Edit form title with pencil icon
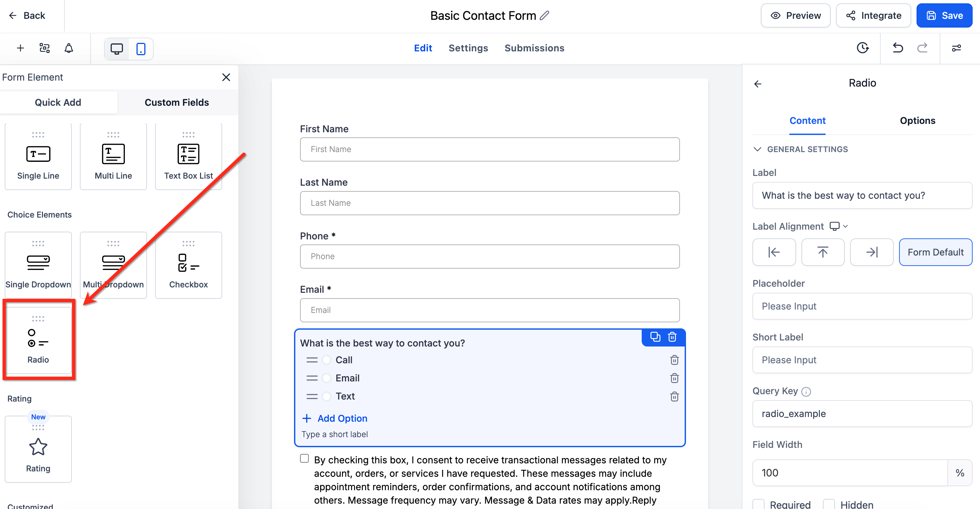Image resolution: width=980 pixels, height=509 pixels. (x=545, y=15)
